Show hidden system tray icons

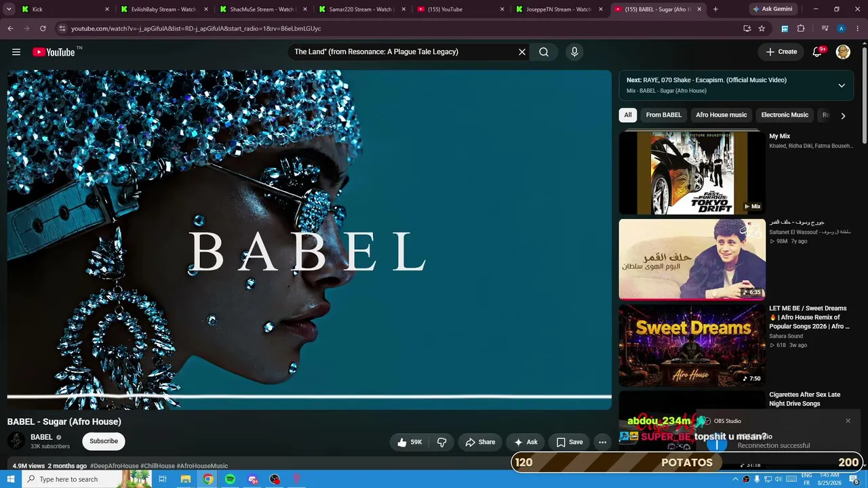click(x=736, y=479)
